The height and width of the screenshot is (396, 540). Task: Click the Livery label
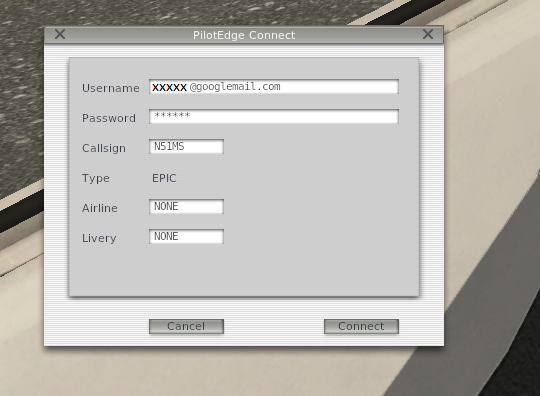(x=99, y=238)
